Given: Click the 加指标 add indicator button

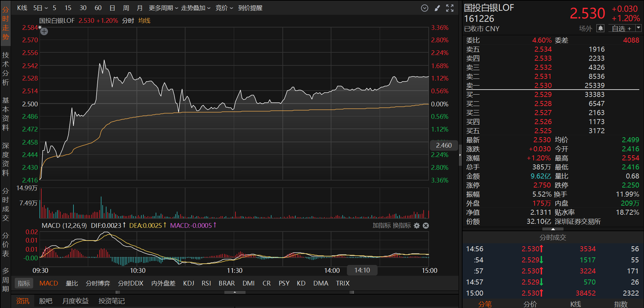Looking at the screenshot, I should click(x=381, y=226).
